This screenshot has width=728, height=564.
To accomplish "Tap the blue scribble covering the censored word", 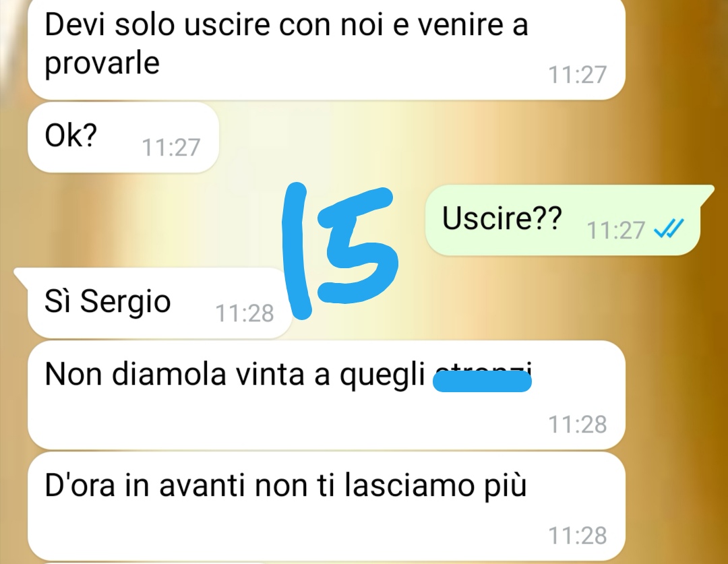I will pyautogui.click(x=482, y=381).
